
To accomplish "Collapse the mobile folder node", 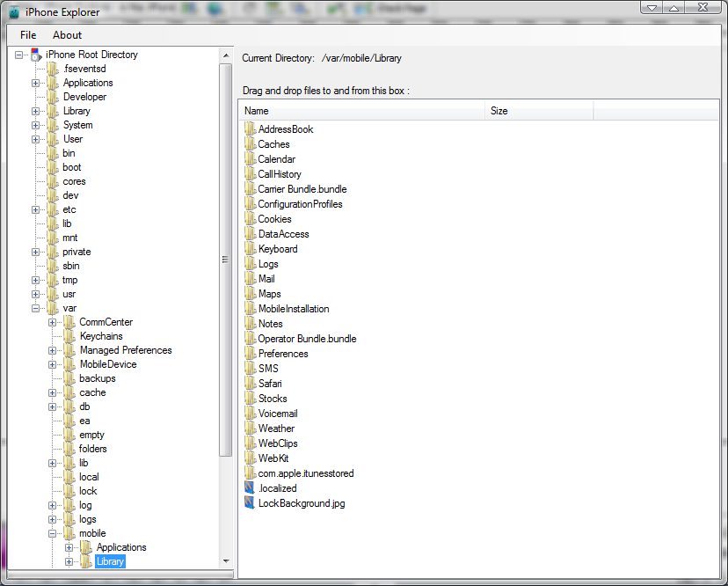I will click(x=52, y=533).
